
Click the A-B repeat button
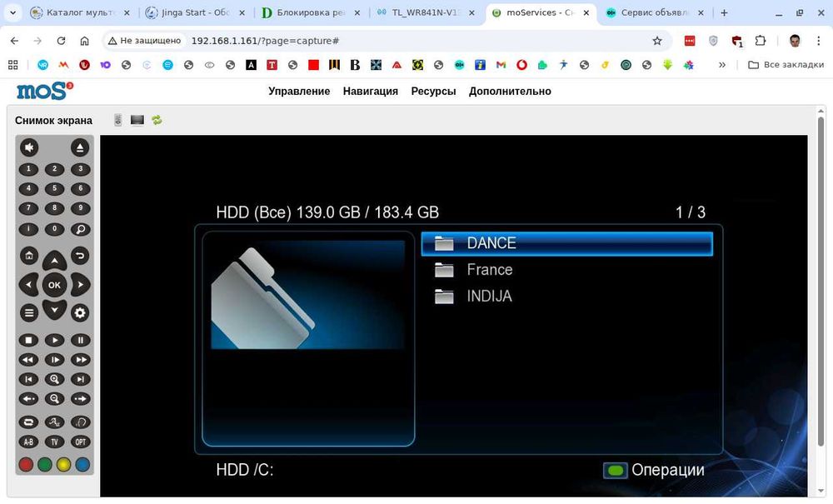point(28,442)
